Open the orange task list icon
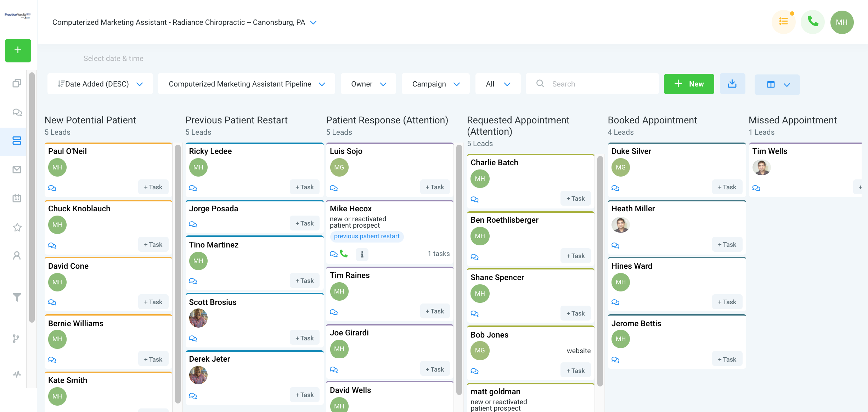The width and height of the screenshot is (868, 412). (784, 22)
